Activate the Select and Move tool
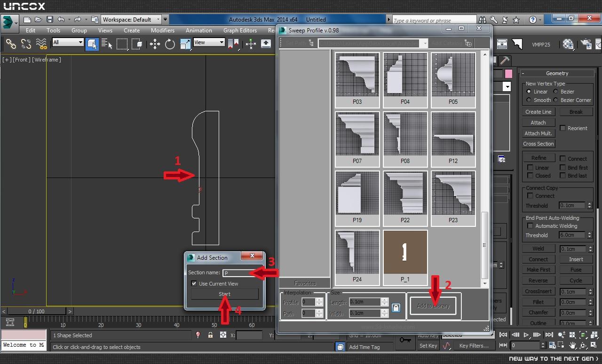Screen dimensions: 602x364 coord(155,44)
